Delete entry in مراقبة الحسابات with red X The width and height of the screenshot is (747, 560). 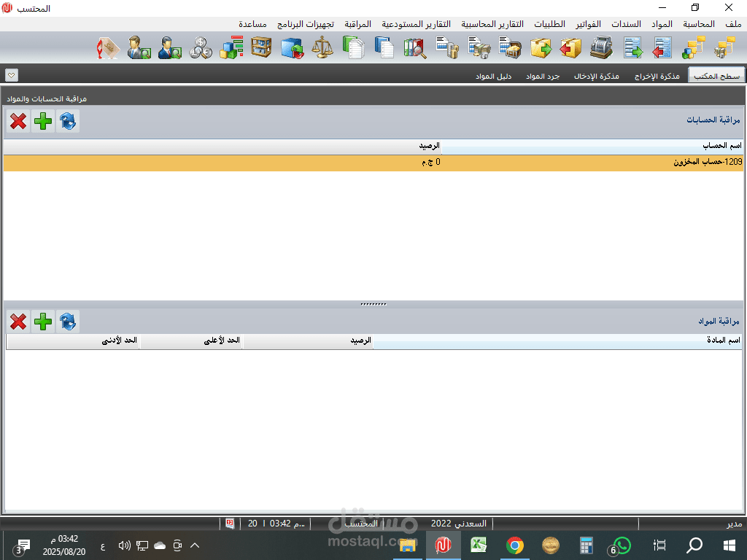(x=18, y=121)
